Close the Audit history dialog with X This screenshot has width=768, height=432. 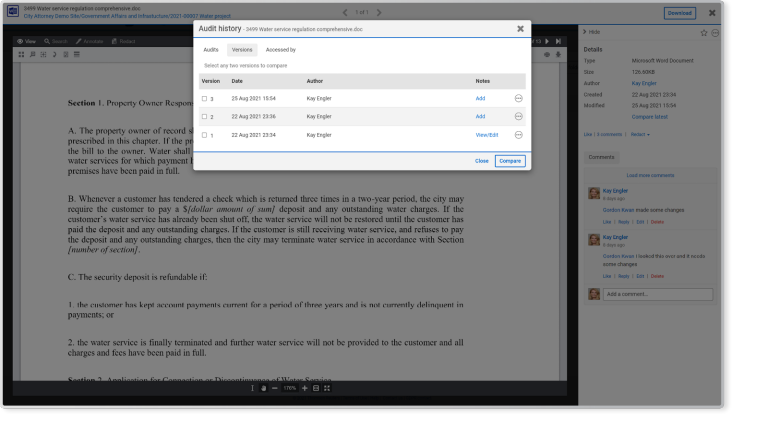520,29
